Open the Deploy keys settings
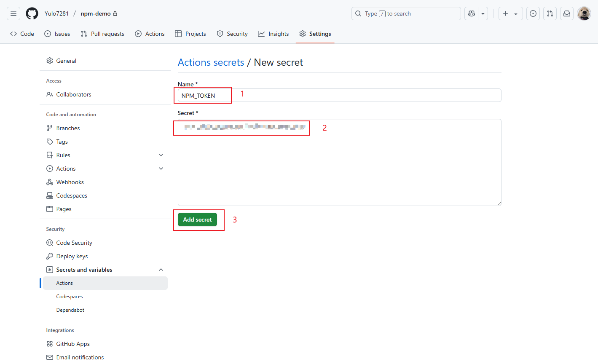This screenshot has width=598, height=364. click(x=71, y=256)
